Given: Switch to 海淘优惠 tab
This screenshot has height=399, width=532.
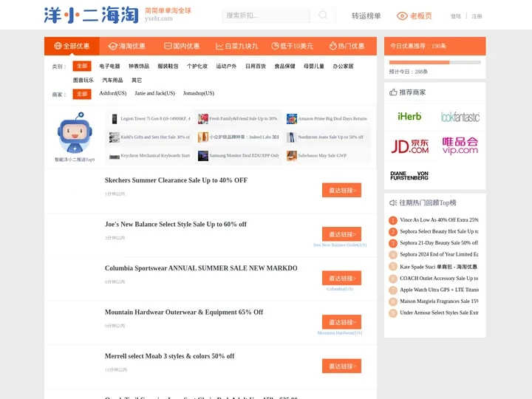Looking at the screenshot, I should (126, 46).
